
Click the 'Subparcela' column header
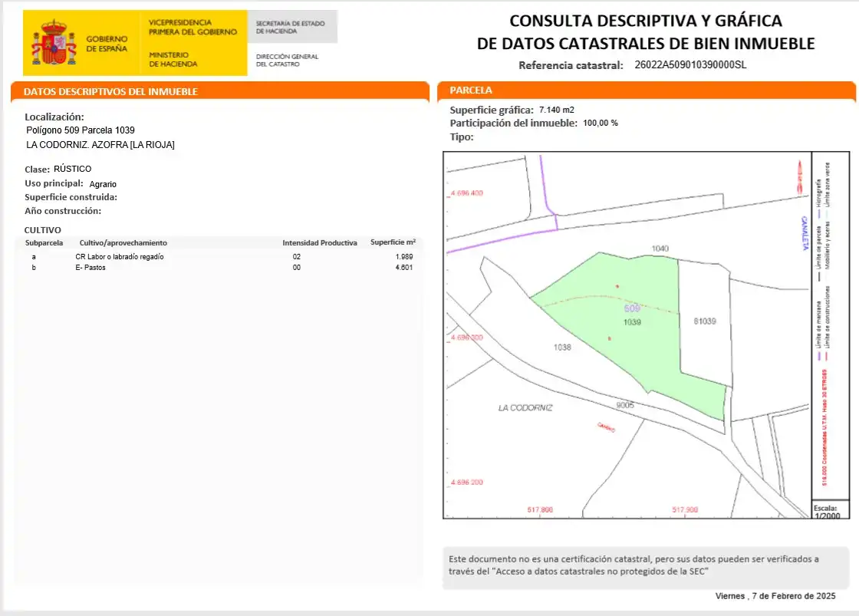44,242
